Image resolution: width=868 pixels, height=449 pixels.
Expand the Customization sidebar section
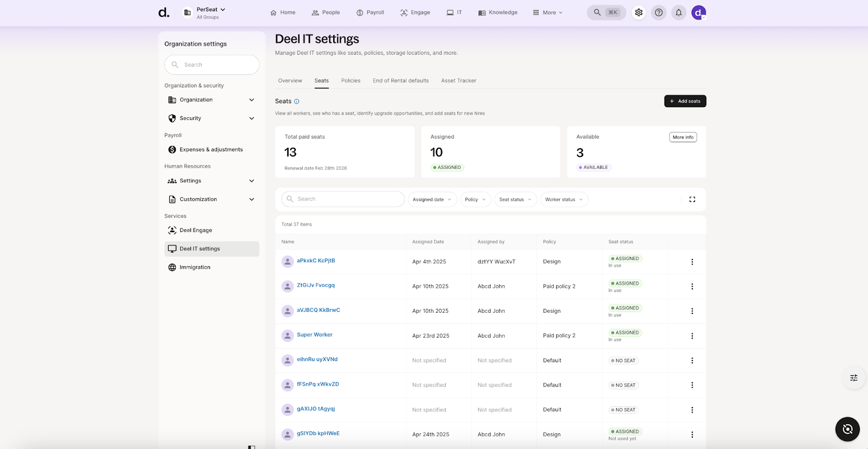212,199
